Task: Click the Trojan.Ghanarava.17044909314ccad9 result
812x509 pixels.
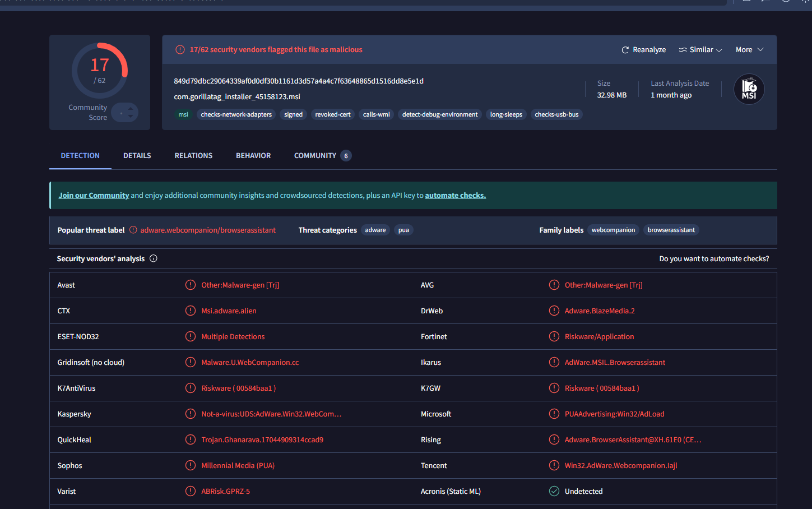Action: 262,440
